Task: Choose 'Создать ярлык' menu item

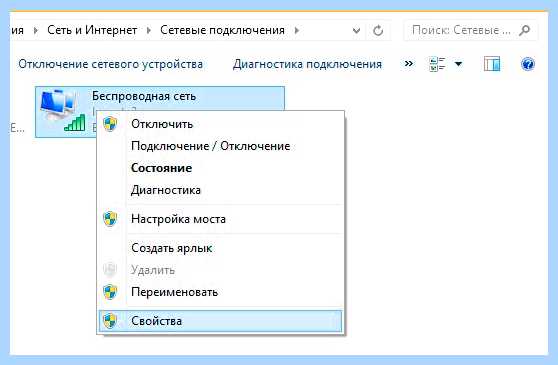Action: click(220, 248)
